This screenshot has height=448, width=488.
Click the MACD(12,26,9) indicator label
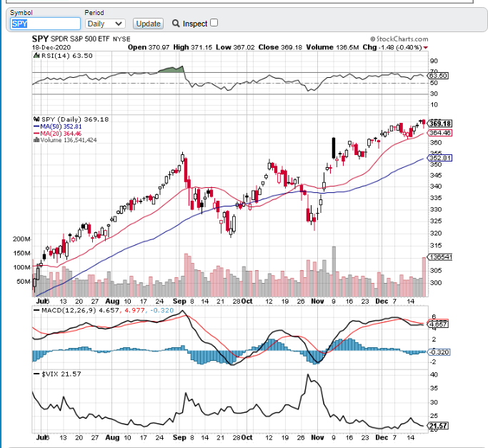pos(69,310)
